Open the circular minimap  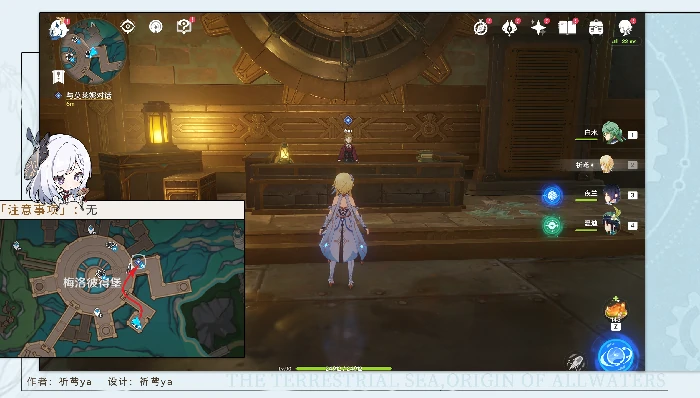point(93,52)
